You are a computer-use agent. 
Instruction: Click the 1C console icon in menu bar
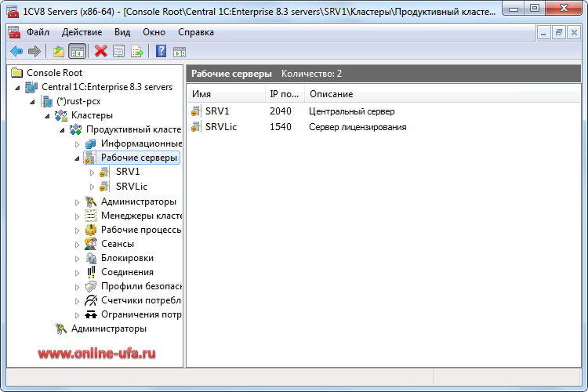pyautogui.click(x=14, y=32)
